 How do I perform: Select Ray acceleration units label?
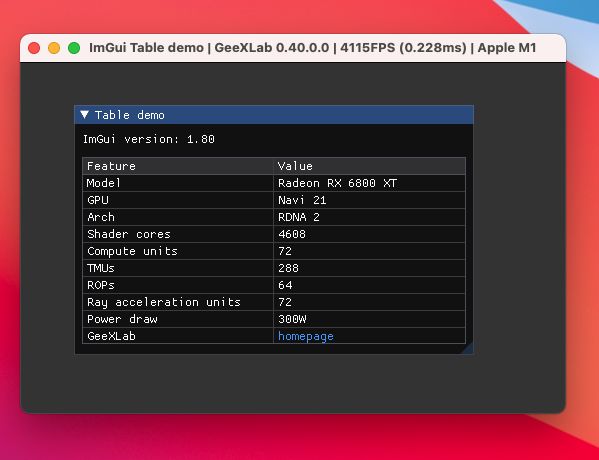[164, 302]
